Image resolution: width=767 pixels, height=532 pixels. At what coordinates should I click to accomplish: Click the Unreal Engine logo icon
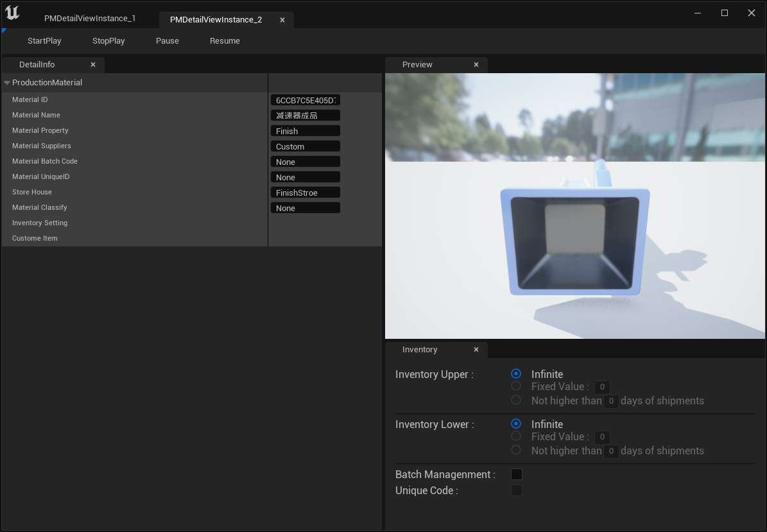click(x=12, y=13)
